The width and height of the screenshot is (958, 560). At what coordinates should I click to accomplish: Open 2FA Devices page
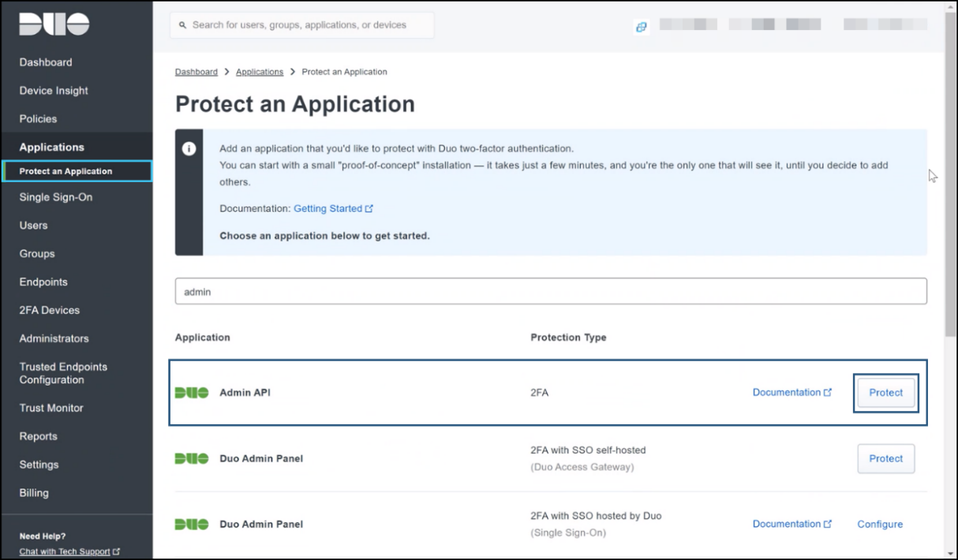[x=49, y=311]
